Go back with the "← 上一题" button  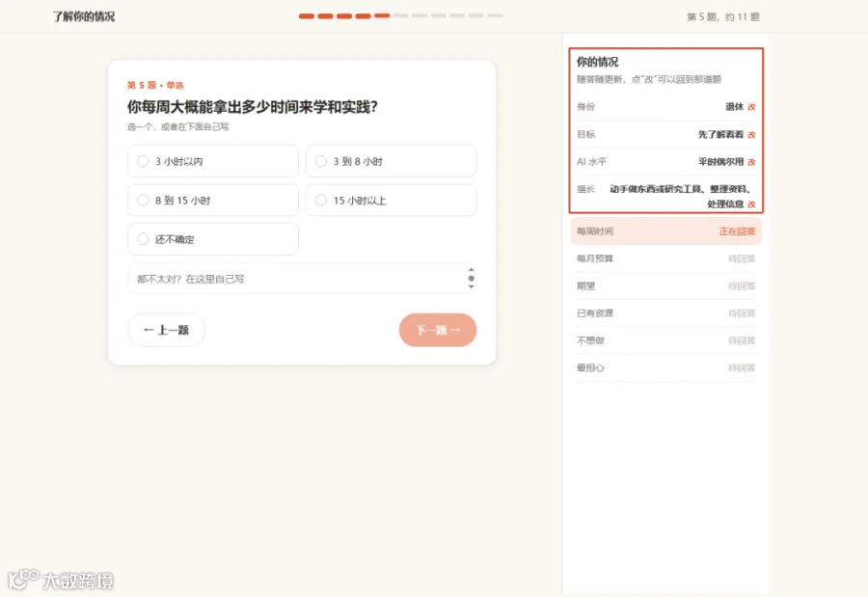pyautogui.click(x=166, y=330)
